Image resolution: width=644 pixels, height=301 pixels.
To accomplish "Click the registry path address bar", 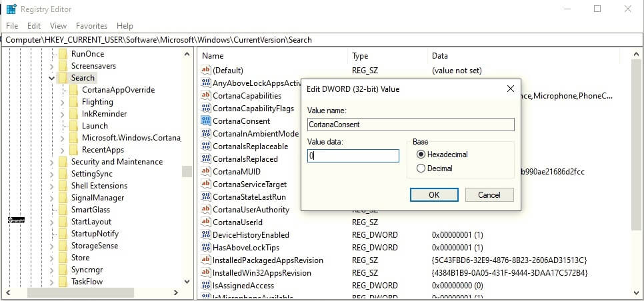I will 322,40.
